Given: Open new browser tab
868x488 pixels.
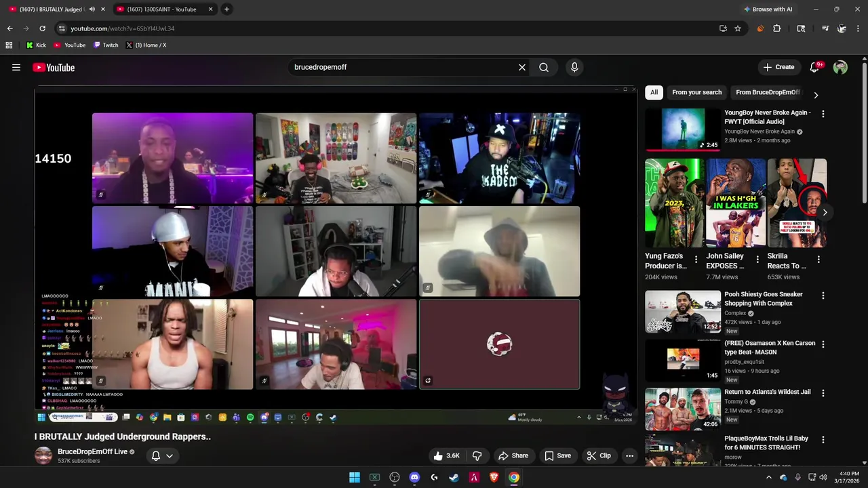Looking at the screenshot, I should click(226, 9).
